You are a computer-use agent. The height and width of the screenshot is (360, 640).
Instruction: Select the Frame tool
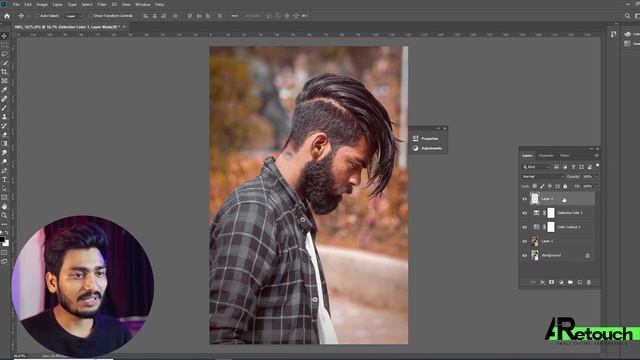click(4, 81)
